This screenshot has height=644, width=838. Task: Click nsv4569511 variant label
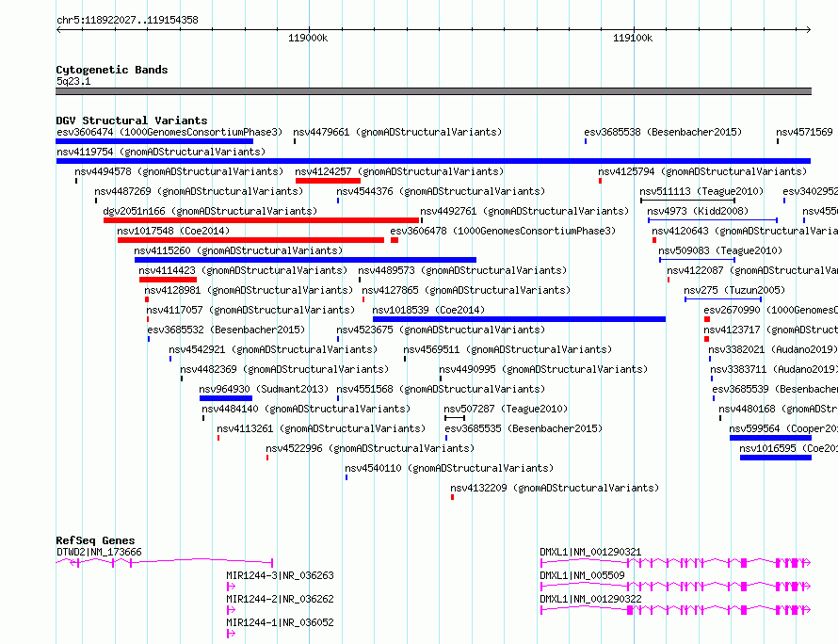508,349
